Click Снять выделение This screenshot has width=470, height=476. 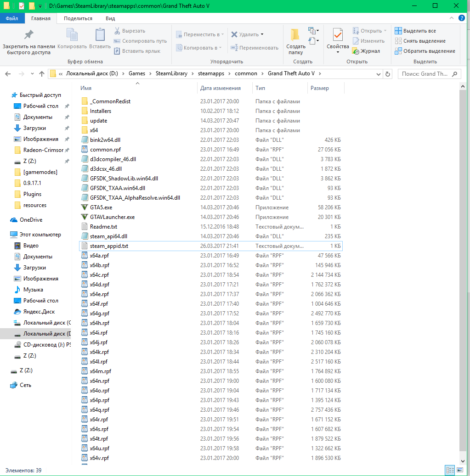pyautogui.click(x=420, y=41)
